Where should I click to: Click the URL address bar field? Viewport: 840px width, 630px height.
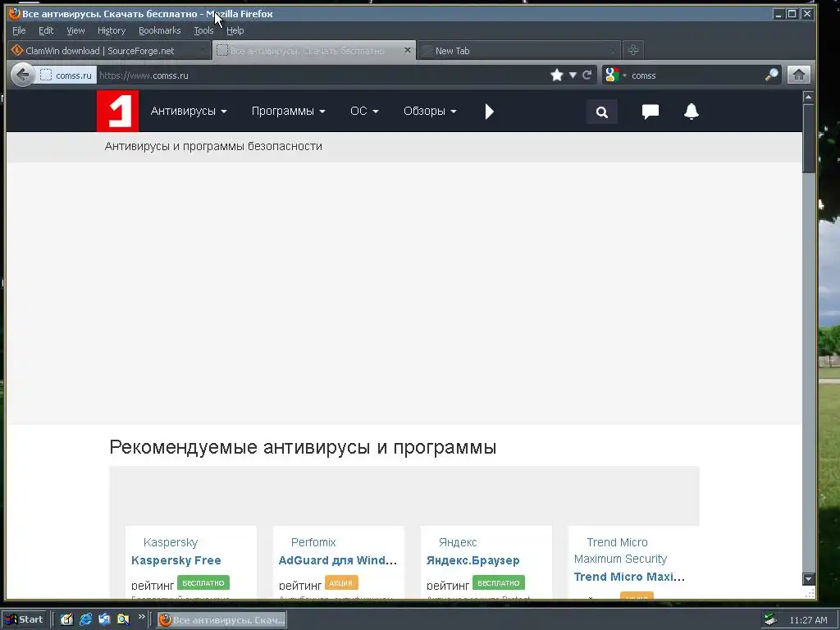[322, 75]
